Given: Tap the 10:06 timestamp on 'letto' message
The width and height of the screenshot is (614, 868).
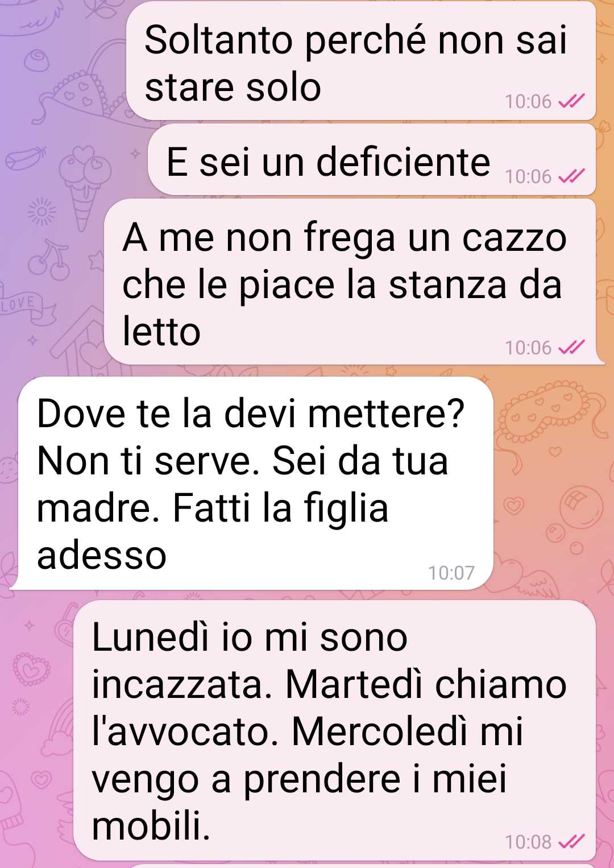Looking at the screenshot, I should point(528,348).
